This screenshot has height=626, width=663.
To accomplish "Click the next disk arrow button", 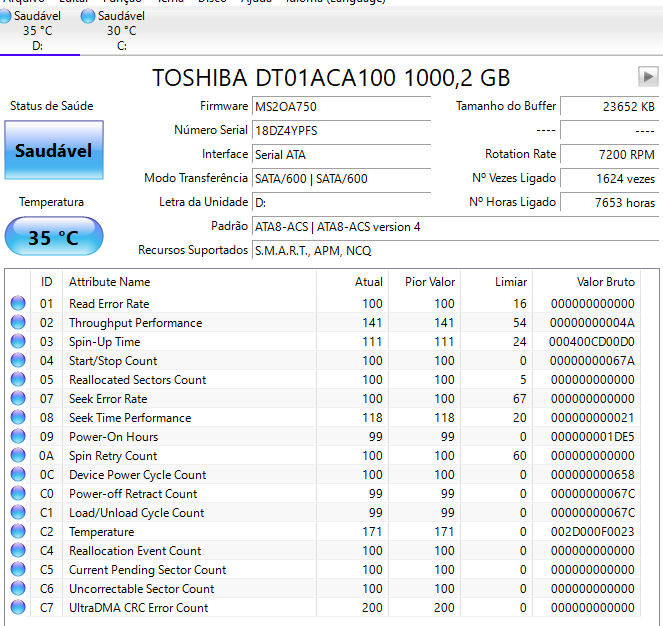I will click(x=648, y=77).
